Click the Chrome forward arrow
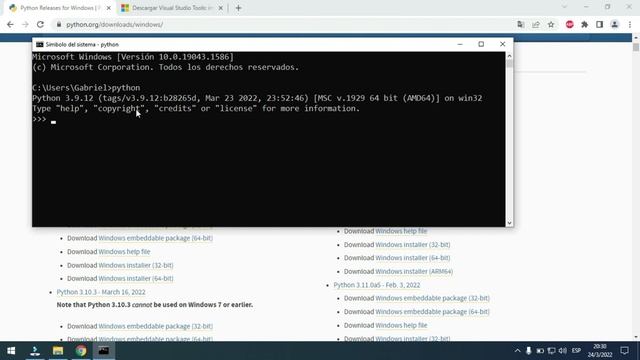This screenshot has width=640, height=360. (25, 24)
